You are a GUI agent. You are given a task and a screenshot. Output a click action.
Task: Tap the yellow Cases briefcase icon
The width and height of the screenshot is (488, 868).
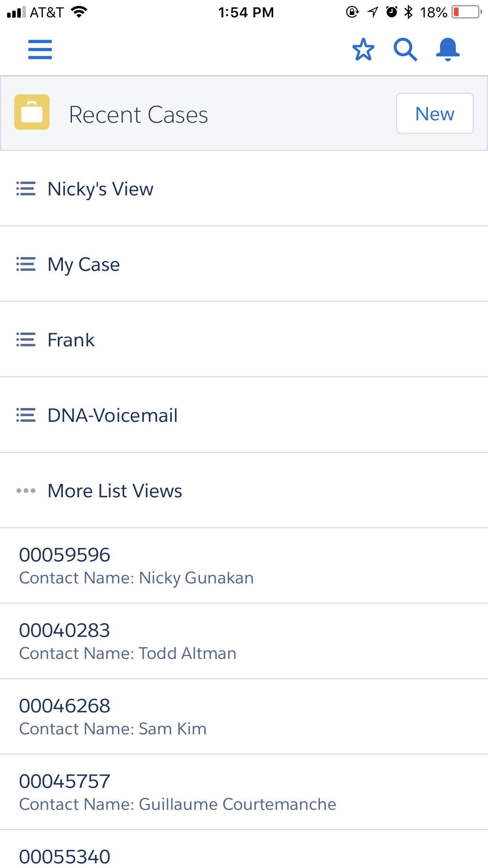[x=32, y=112]
